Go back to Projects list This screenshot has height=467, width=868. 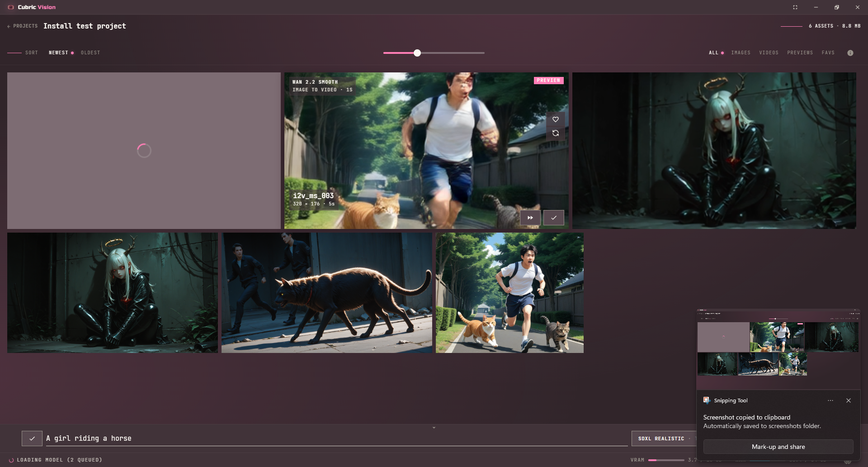click(x=23, y=26)
